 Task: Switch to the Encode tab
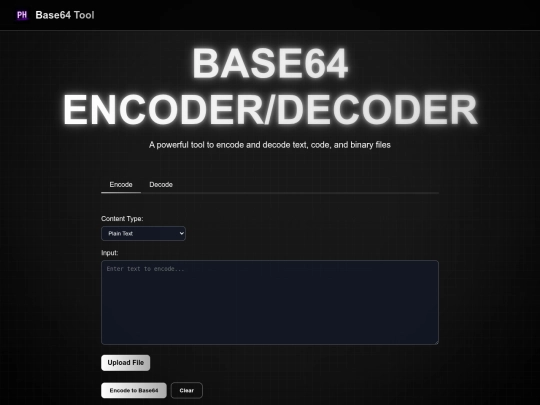click(121, 185)
